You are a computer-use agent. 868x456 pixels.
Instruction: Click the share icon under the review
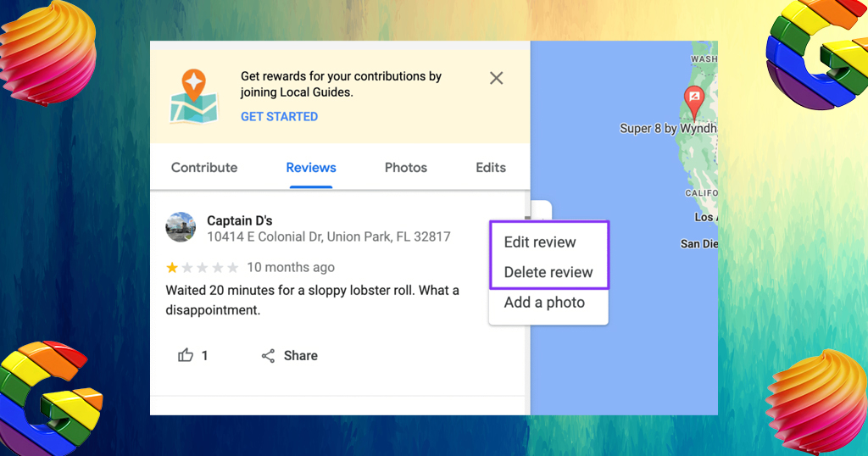(x=268, y=356)
